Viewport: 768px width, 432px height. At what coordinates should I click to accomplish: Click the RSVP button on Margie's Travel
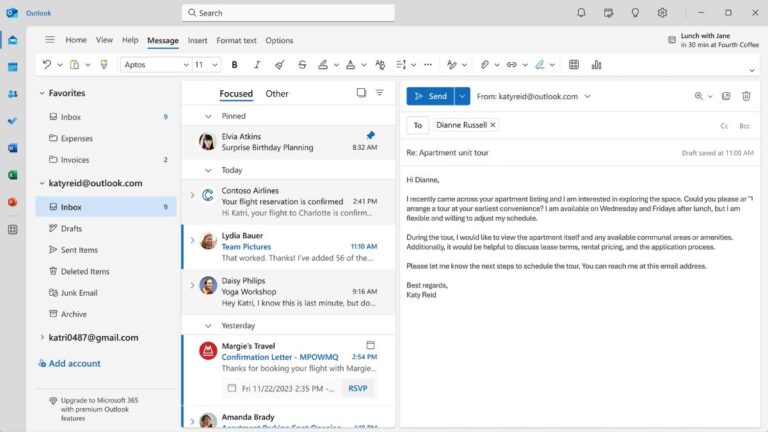pos(358,388)
